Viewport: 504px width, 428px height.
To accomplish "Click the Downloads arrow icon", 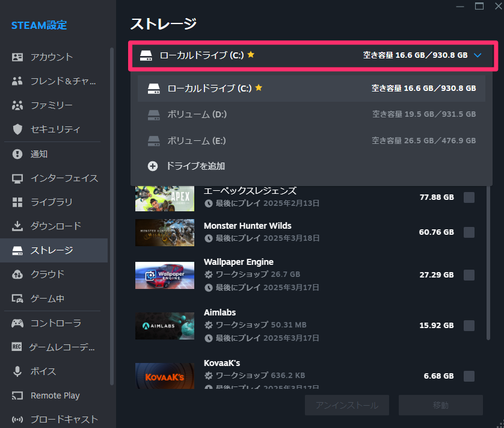I will tap(17, 226).
